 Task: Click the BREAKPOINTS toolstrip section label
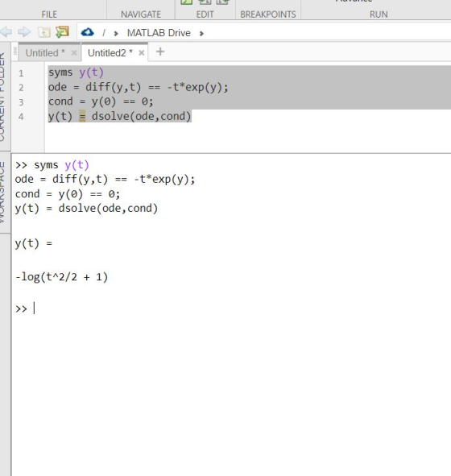[268, 14]
